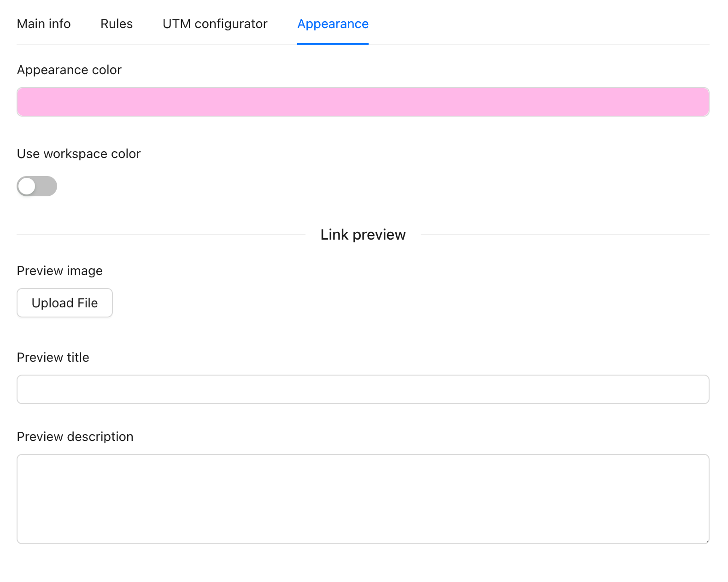Screen dimensions: 728x582
Task: Go to the UTM configurator tab
Action: (215, 24)
